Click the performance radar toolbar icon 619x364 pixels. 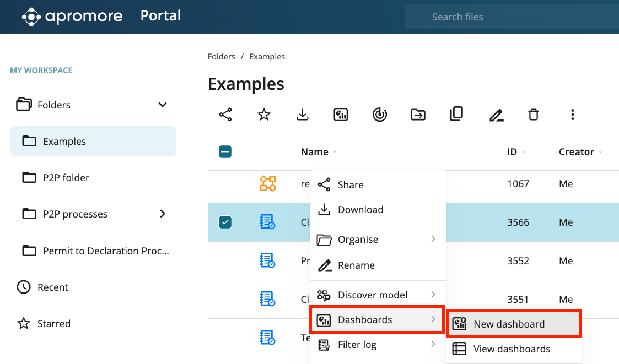pyautogui.click(x=379, y=115)
